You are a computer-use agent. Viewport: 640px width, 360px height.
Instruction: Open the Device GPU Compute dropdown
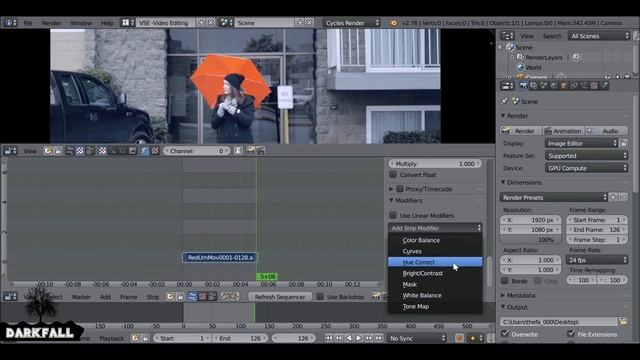tap(586, 168)
